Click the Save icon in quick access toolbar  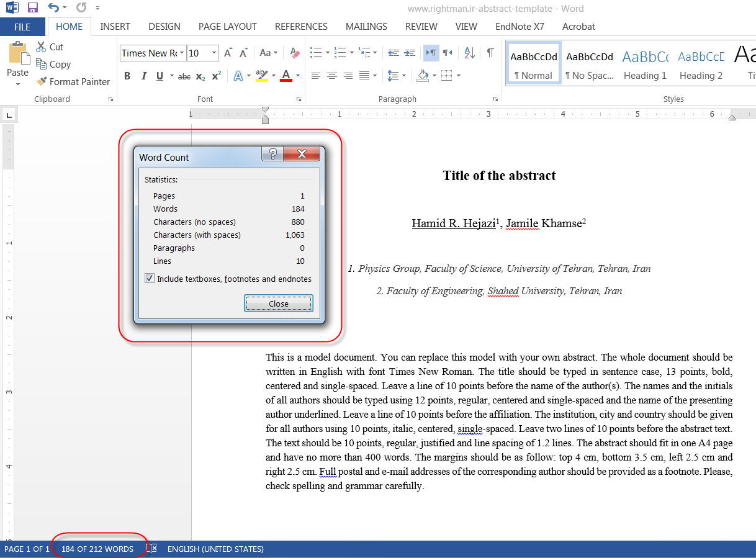(33, 8)
